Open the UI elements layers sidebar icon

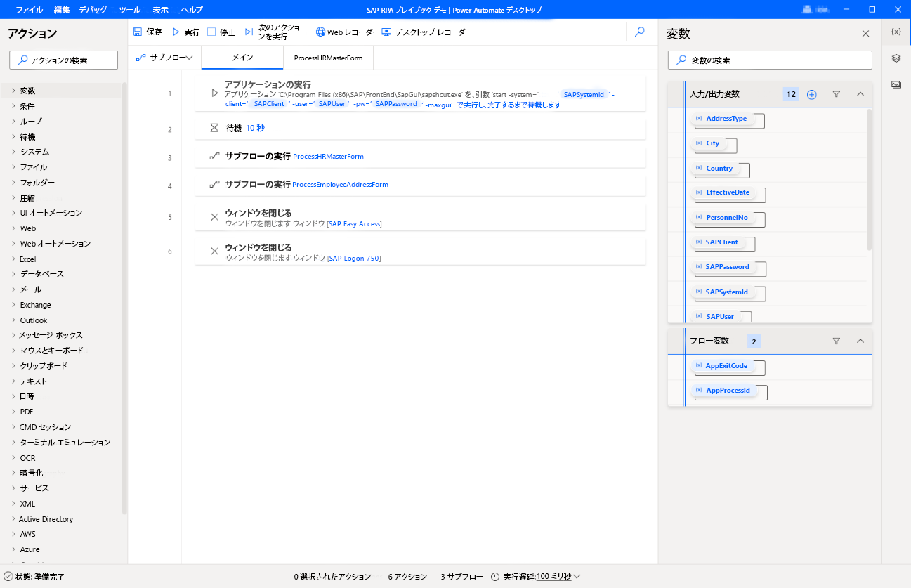pos(896,58)
